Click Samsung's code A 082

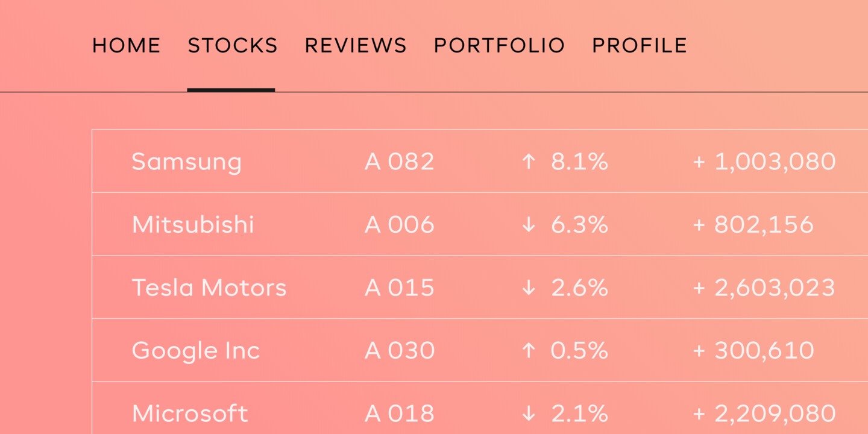400,162
